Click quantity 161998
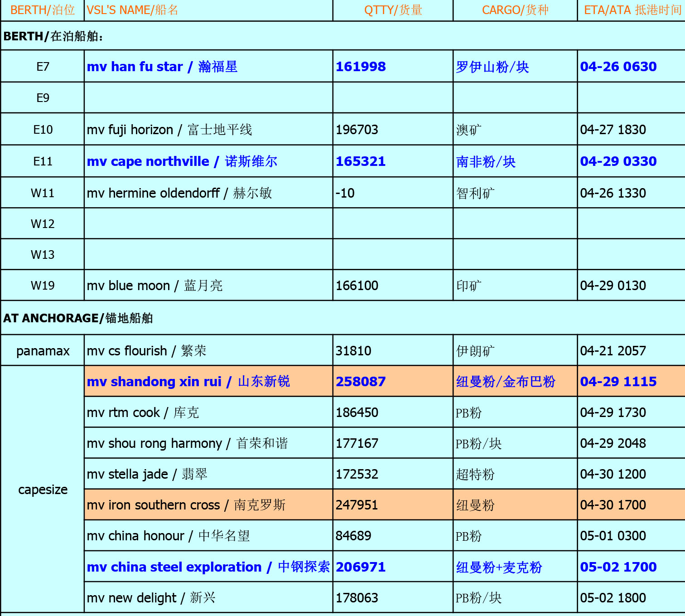The image size is (685, 616). click(393, 66)
